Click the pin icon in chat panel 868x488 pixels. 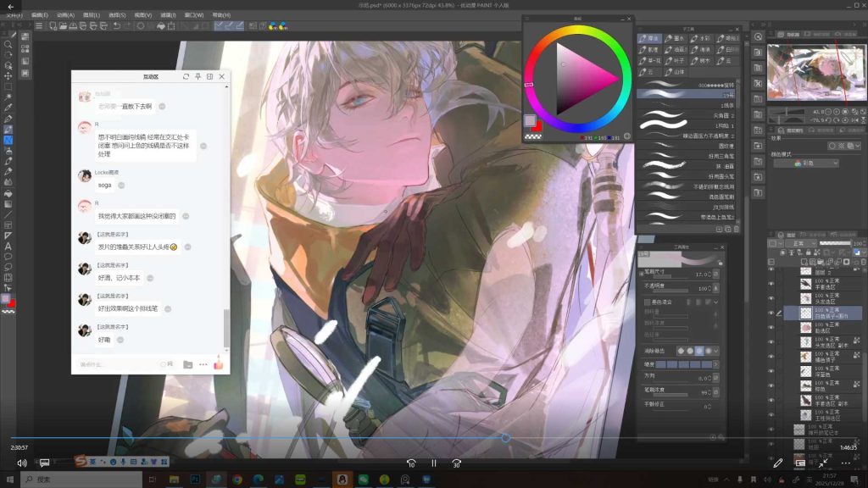coord(198,76)
